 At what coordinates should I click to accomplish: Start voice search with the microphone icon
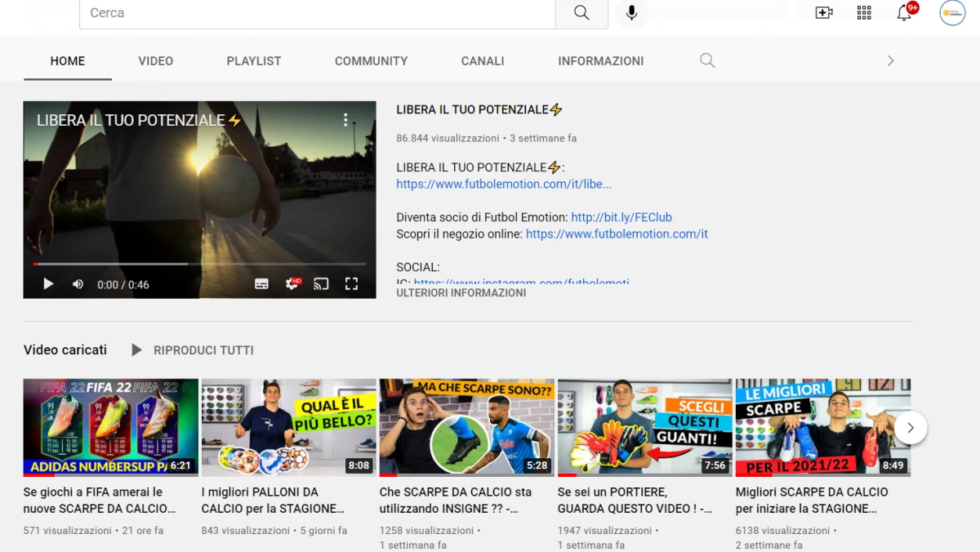click(x=631, y=13)
